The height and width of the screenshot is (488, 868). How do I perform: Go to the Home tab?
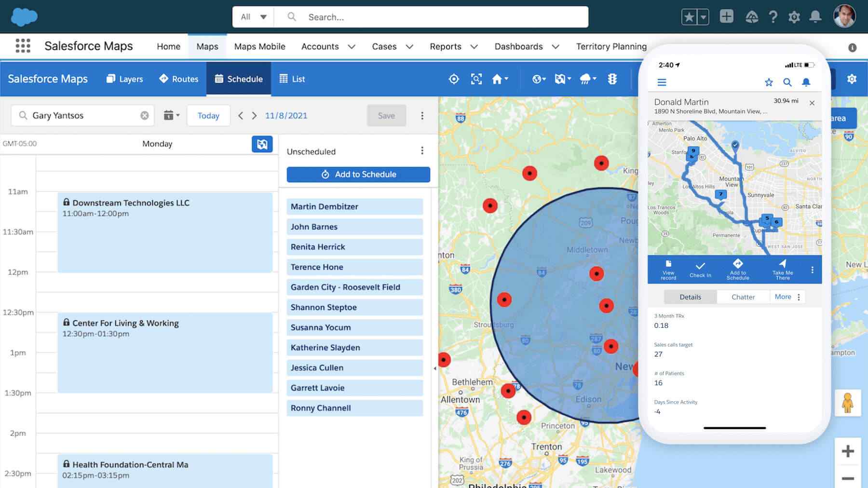(168, 46)
